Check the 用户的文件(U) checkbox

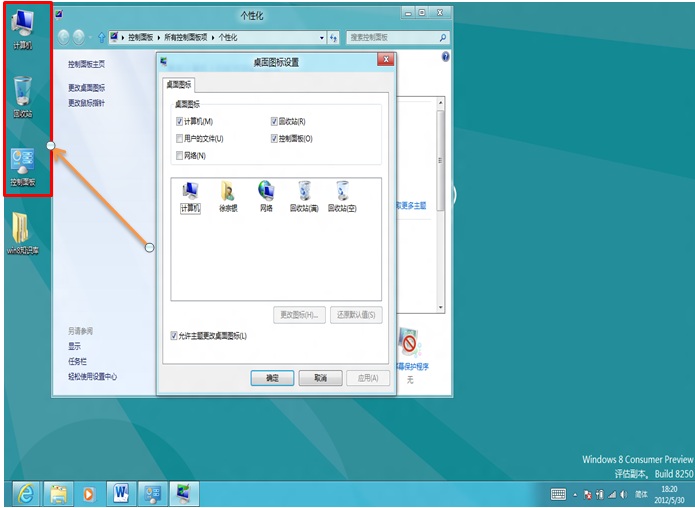180,139
